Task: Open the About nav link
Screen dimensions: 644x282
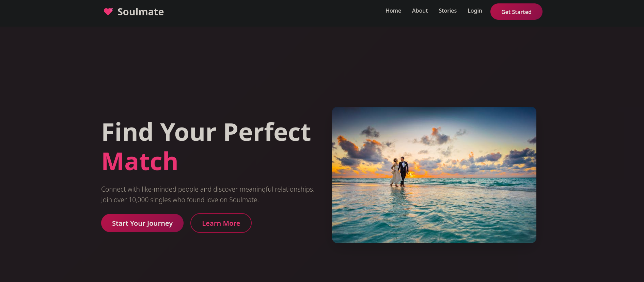Action: (x=420, y=11)
